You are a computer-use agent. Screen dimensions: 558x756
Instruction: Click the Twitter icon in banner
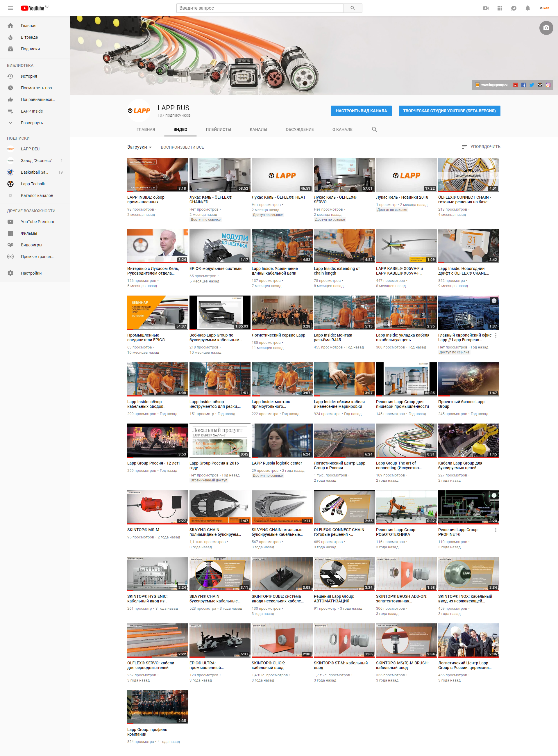pyautogui.click(x=532, y=85)
